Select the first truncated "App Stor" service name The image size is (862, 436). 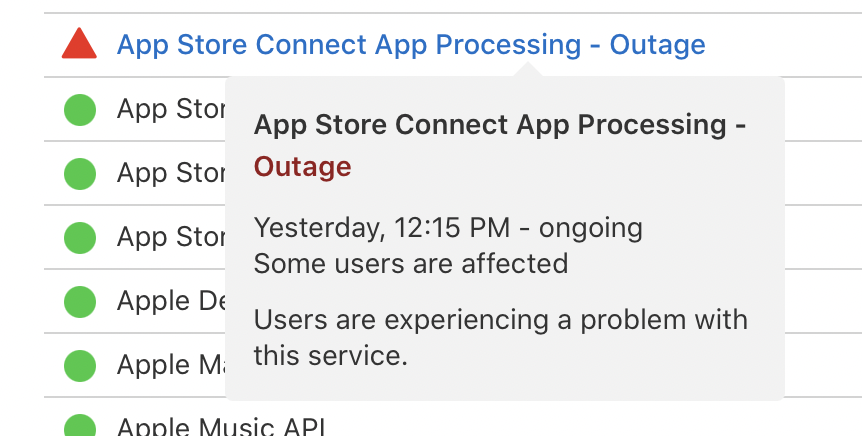pos(170,109)
